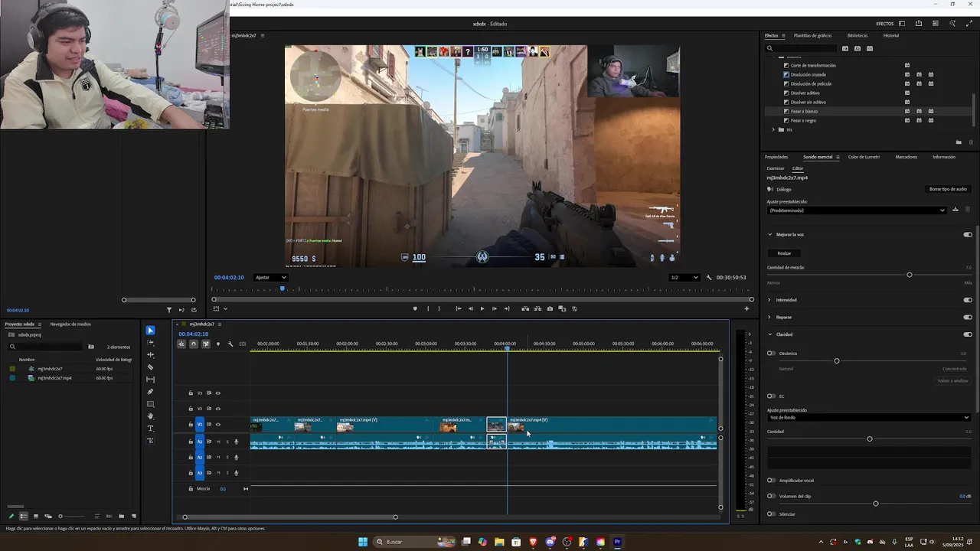This screenshot has height=551, width=980.
Task: Toggle lock on track V2
Action: (x=191, y=409)
